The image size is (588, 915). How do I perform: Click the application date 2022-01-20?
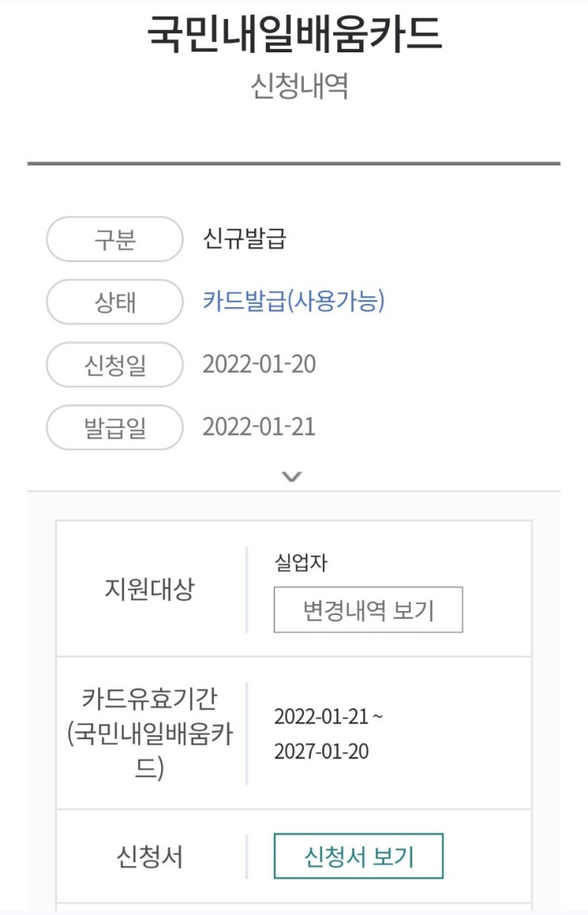[x=259, y=364]
